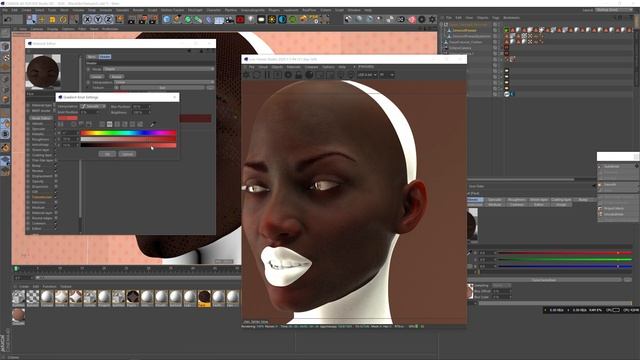Open the Render menu in main menu bar
The width and height of the screenshot is (640, 360).
[138, 10]
